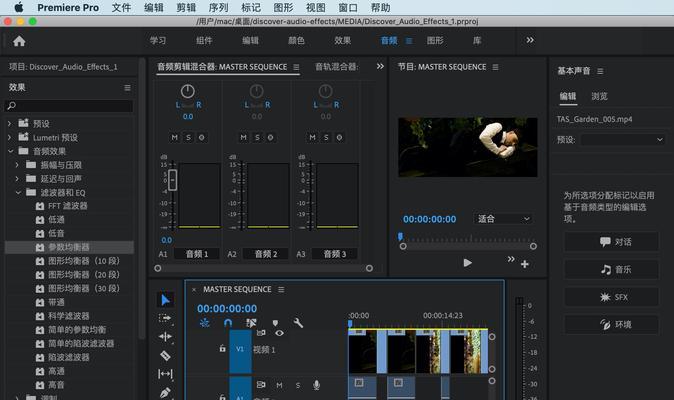This screenshot has width=674, height=400.
Task: Open the Audio Clip Mixer panel menu
Action: (x=296, y=67)
